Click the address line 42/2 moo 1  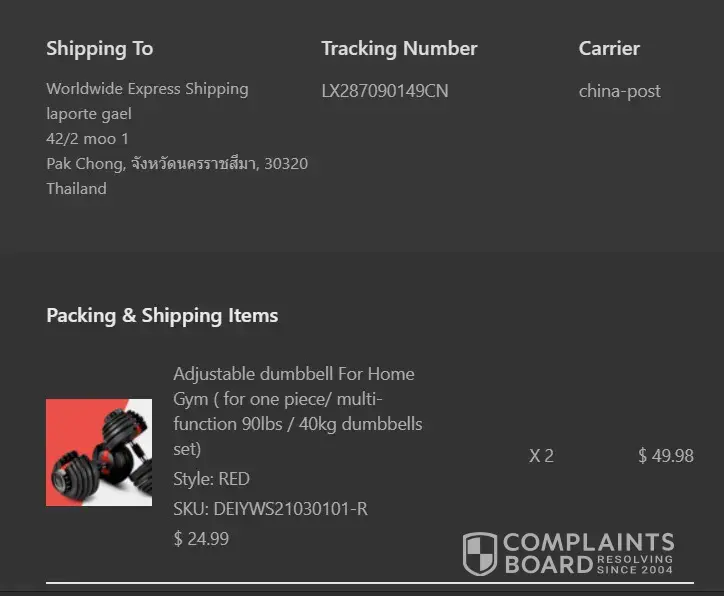(x=87, y=139)
